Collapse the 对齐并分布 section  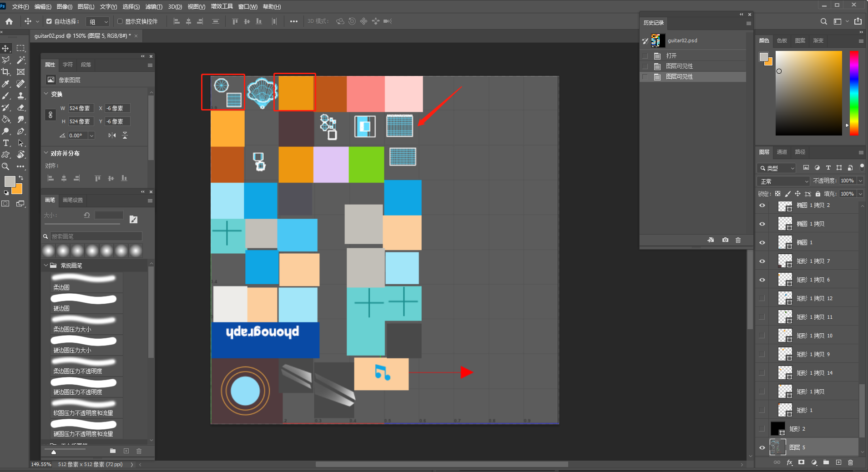point(46,153)
